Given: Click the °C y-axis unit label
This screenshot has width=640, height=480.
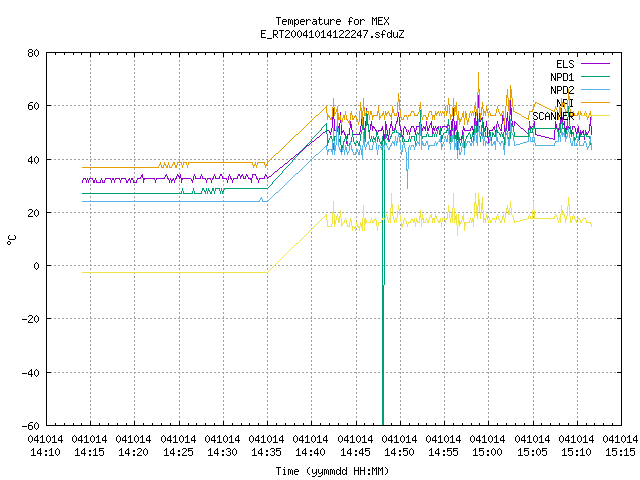Looking at the screenshot, I should click(12, 240).
